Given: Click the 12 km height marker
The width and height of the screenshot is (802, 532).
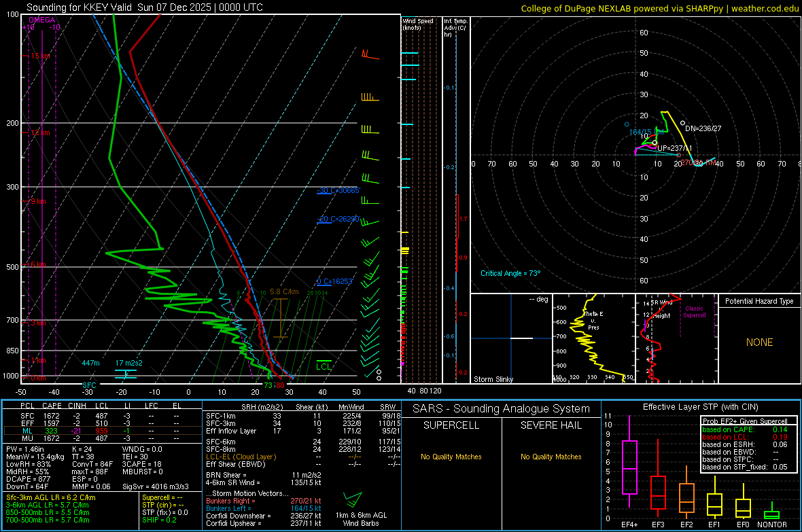Looking at the screenshot, I should (x=40, y=132).
